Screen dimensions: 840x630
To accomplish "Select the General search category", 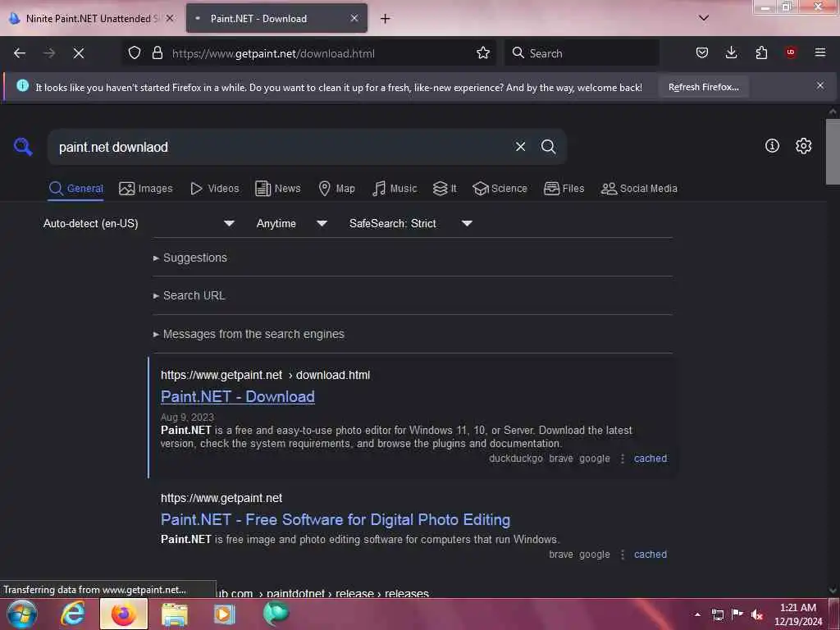I will 75,189.
